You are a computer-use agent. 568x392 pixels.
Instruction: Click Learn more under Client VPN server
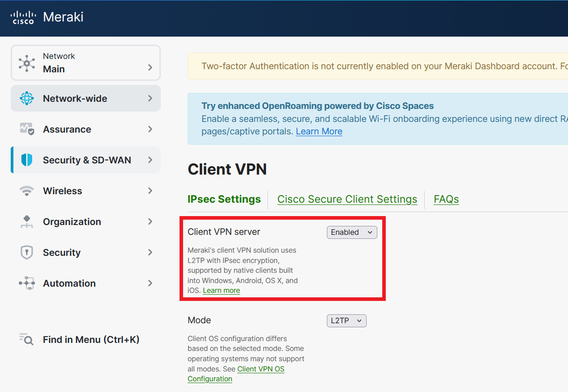[x=221, y=291]
